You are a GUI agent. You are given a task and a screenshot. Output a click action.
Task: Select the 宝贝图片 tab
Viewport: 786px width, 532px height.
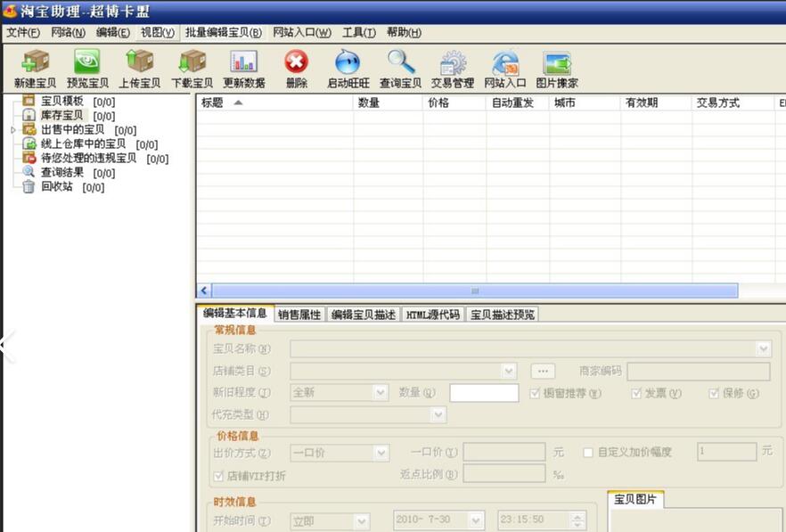coord(635,499)
